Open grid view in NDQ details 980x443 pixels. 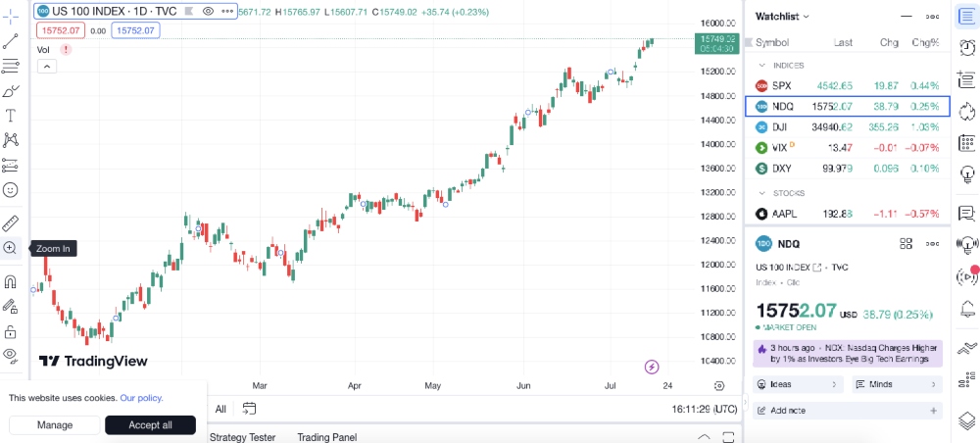point(906,244)
